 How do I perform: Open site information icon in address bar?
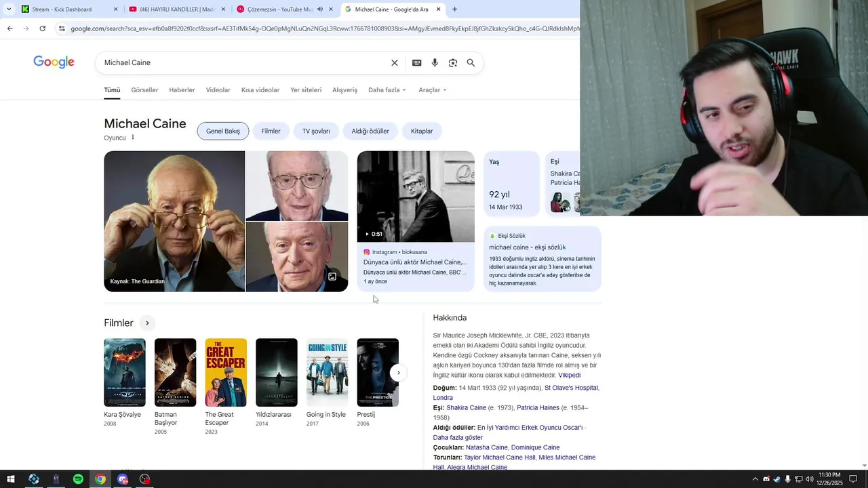tap(62, 28)
